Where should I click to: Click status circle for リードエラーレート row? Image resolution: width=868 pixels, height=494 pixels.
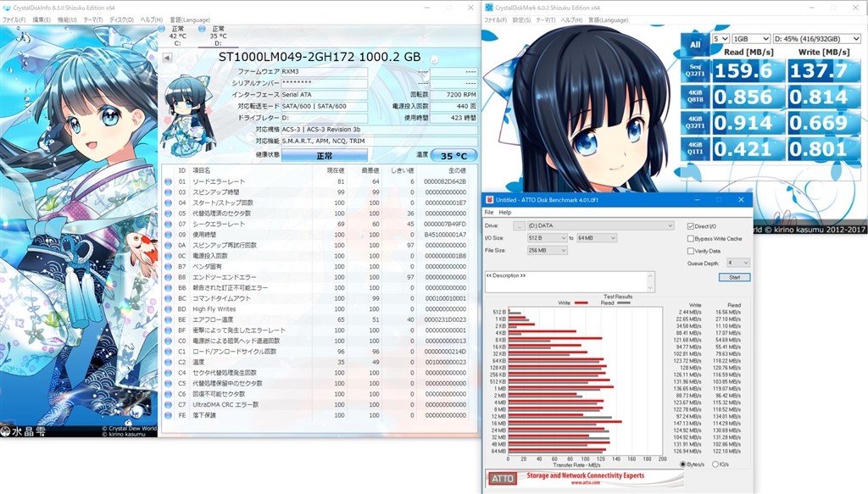(x=169, y=181)
